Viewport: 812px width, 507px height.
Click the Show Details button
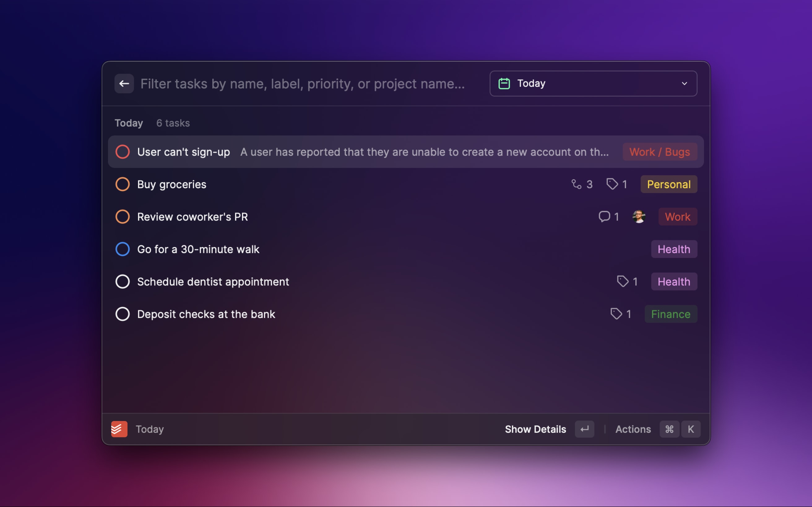point(535,429)
